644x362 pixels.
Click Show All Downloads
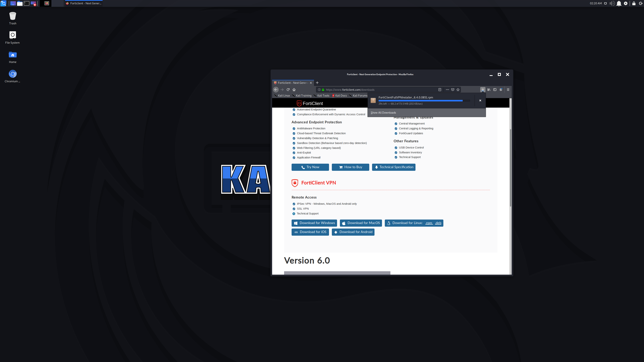click(x=383, y=113)
